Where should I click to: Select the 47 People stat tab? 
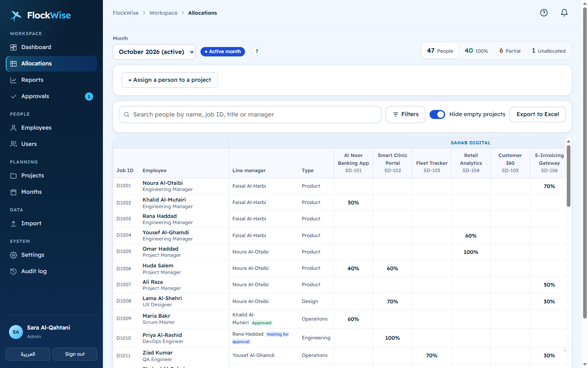coord(440,51)
